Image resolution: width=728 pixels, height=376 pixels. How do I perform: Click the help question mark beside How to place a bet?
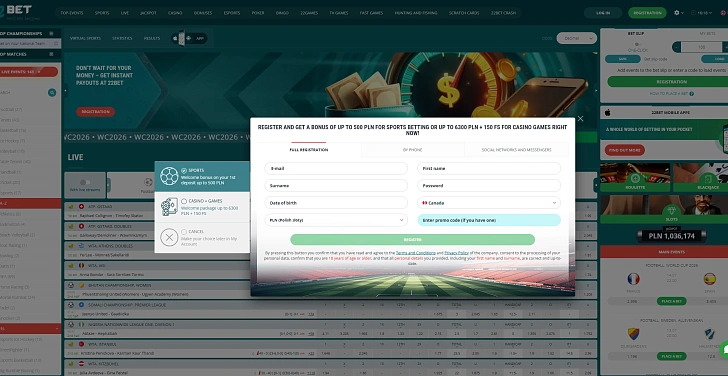pos(692,94)
